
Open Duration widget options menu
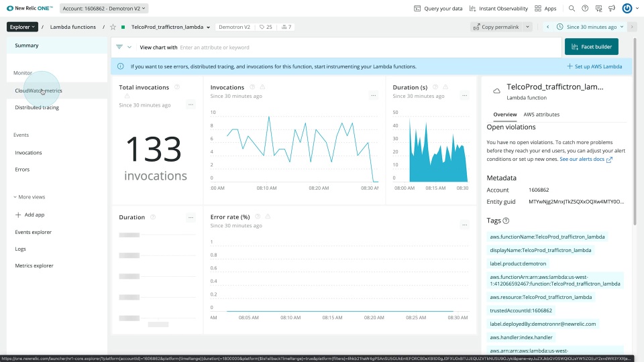click(x=191, y=217)
